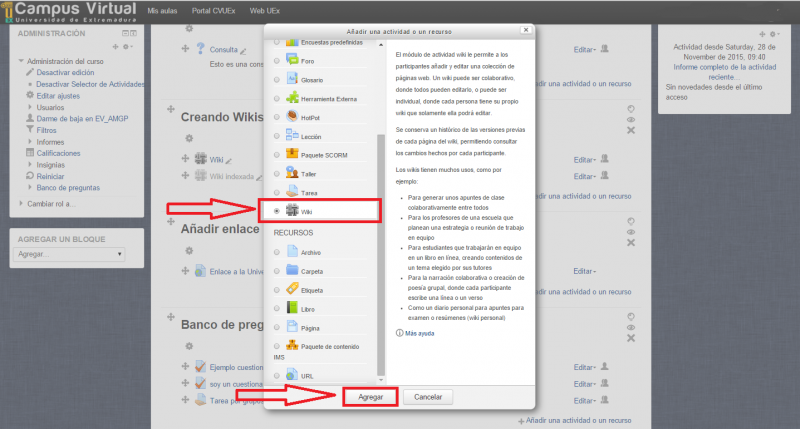Click the Etiqueta tag icon

coord(292,288)
